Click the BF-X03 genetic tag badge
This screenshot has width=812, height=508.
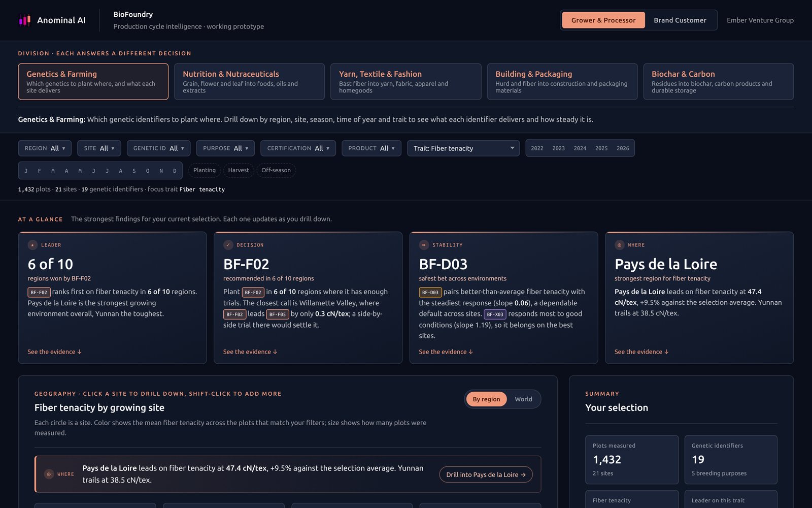495,314
